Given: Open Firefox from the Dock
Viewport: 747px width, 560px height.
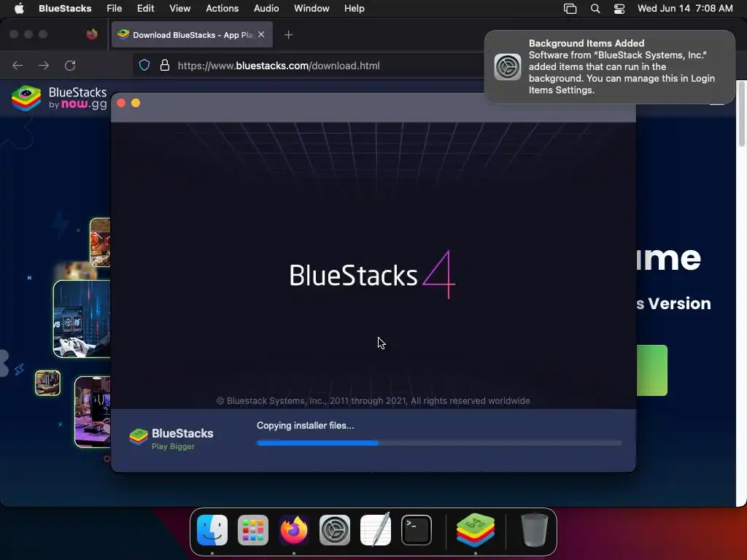Looking at the screenshot, I should pyautogui.click(x=294, y=530).
